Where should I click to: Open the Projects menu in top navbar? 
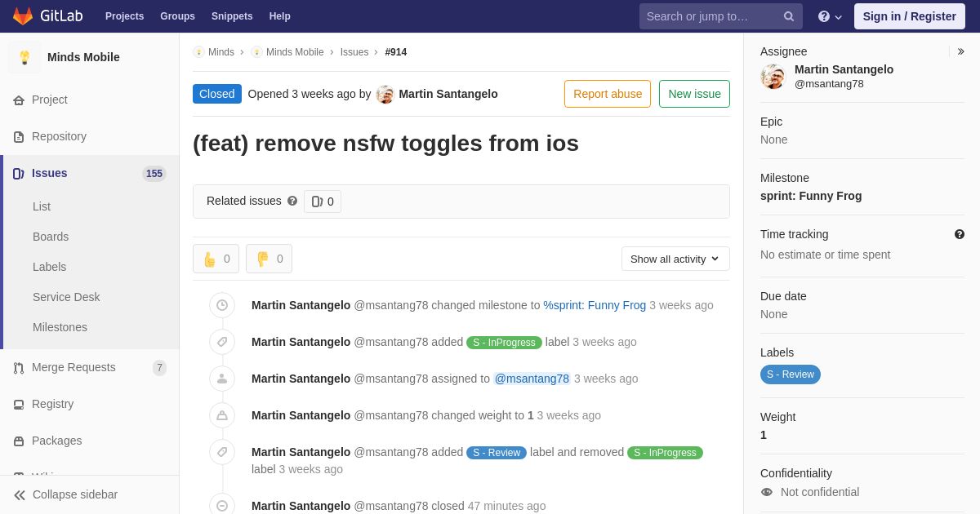[124, 16]
